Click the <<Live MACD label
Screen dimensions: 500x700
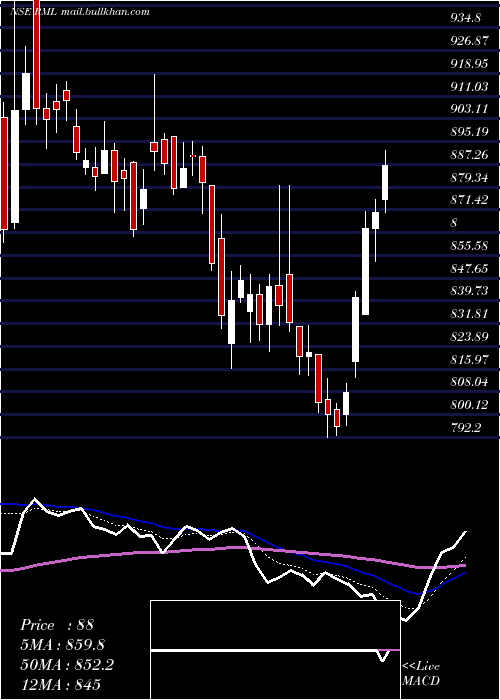point(421,673)
